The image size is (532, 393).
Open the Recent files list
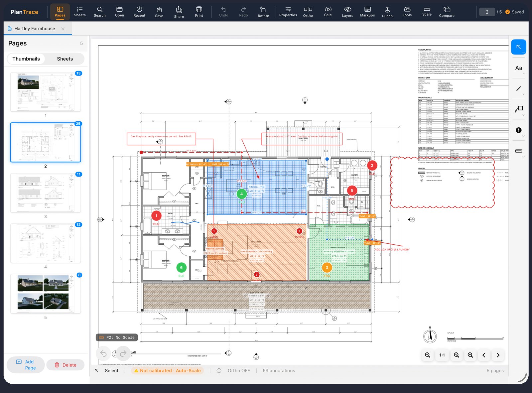[139, 12]
